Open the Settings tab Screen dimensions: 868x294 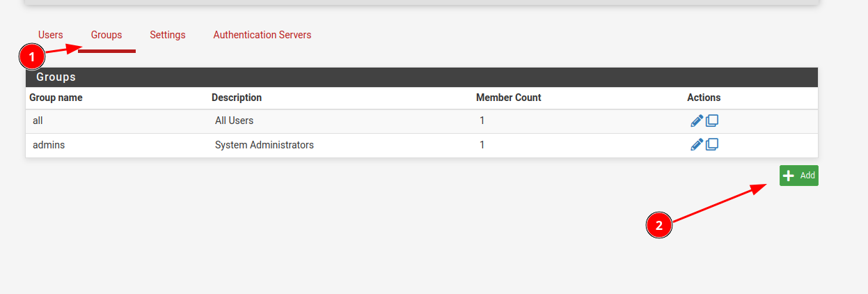point(168,35)
